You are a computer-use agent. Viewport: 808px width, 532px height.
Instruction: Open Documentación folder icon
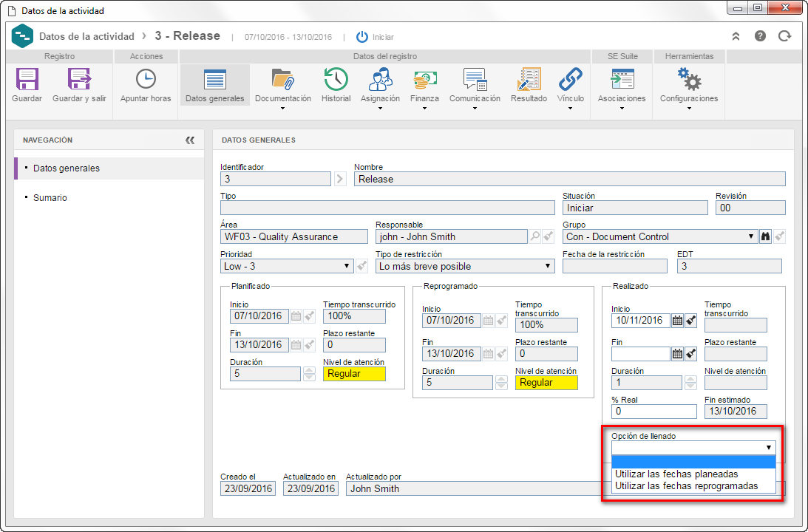point(283,79)
